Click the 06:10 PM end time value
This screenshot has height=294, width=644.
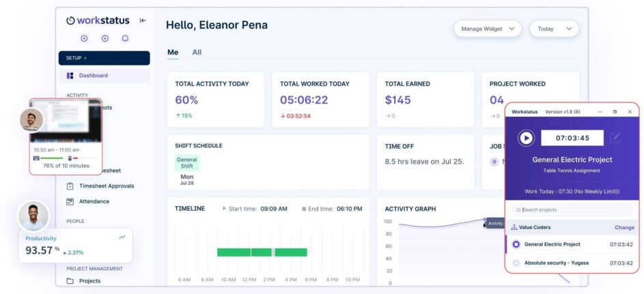[x=350, y=209]
